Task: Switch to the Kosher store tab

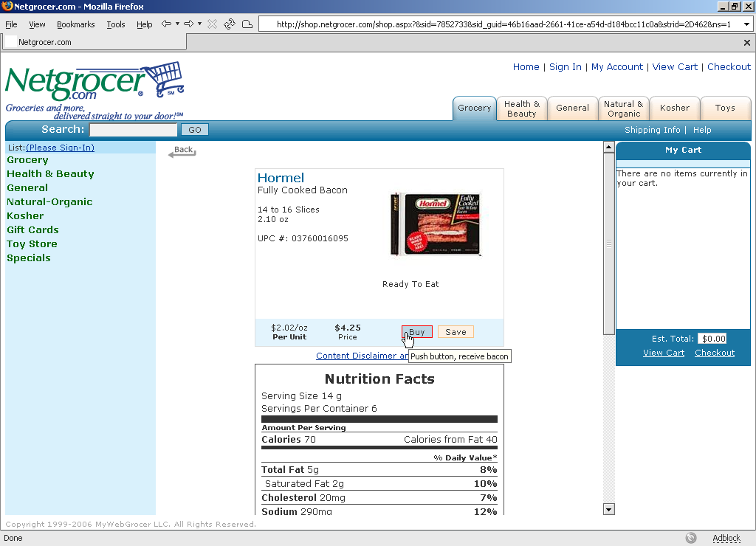Action: click(x=675, y=108)
